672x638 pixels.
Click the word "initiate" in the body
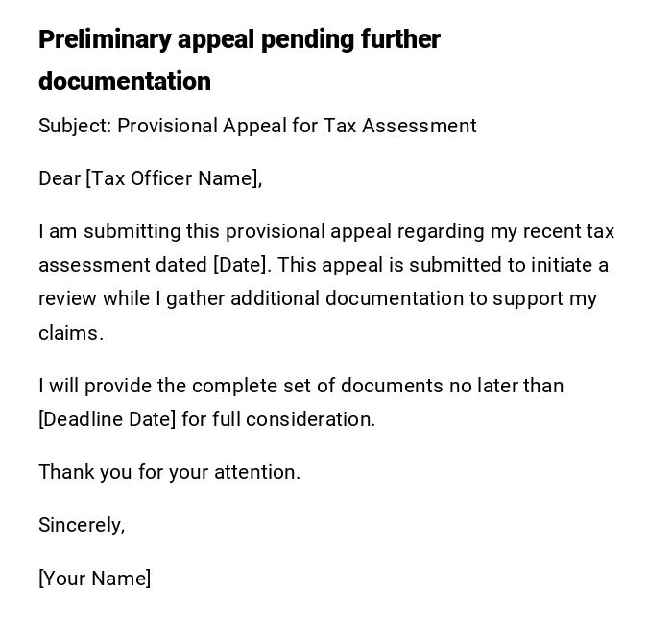560,265
